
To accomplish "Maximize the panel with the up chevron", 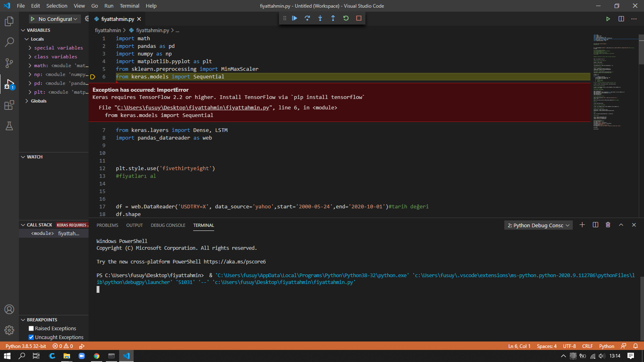I will point(621,225).
